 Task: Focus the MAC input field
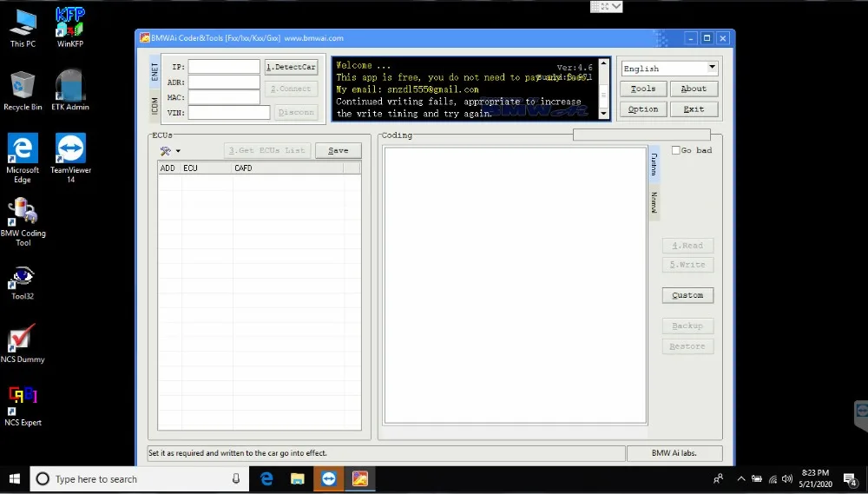point(224,97)
